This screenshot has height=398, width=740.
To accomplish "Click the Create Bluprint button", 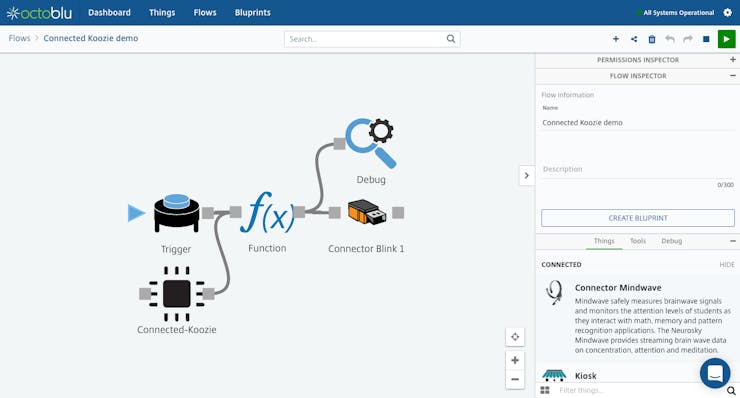I will coord(638,218).
